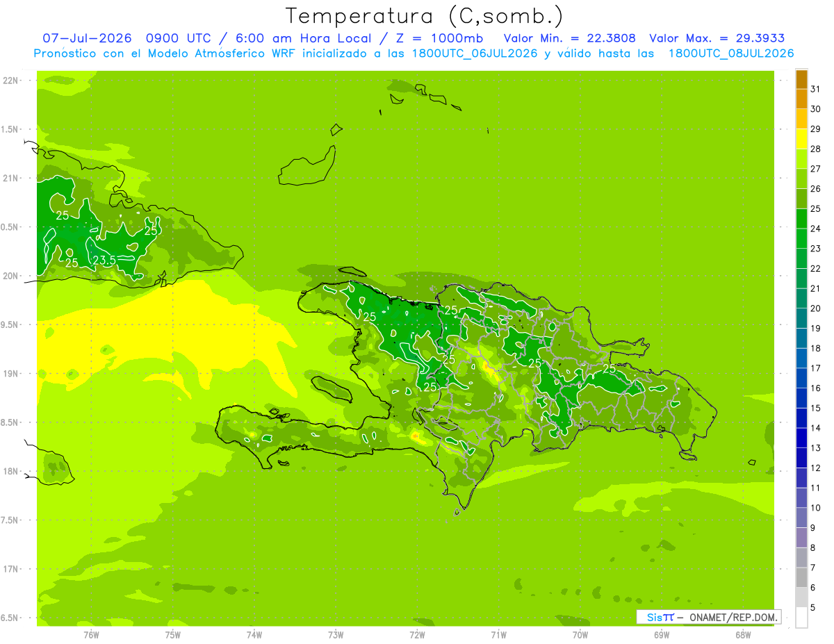The width and height of the screenshot is (834, 644).
Task: Click the Valor Min. = 22.3808 text
Action: 569,38
